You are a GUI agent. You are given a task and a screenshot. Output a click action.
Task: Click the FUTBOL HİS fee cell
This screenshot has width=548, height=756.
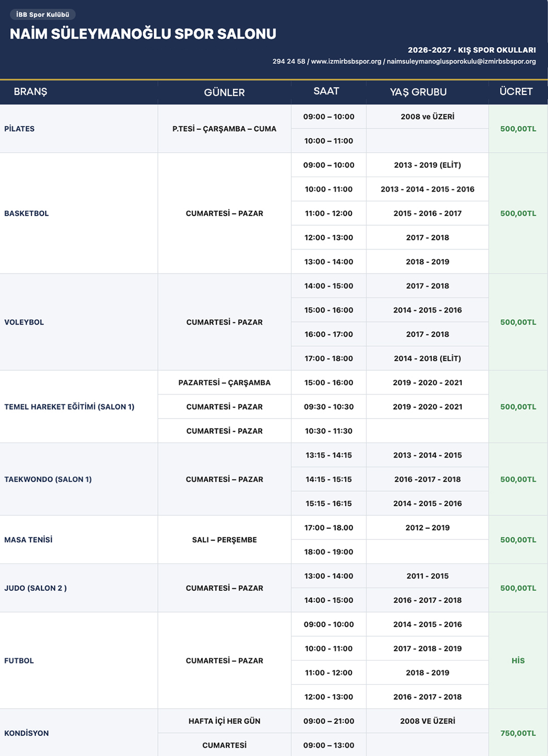click(x=518, y=660)
